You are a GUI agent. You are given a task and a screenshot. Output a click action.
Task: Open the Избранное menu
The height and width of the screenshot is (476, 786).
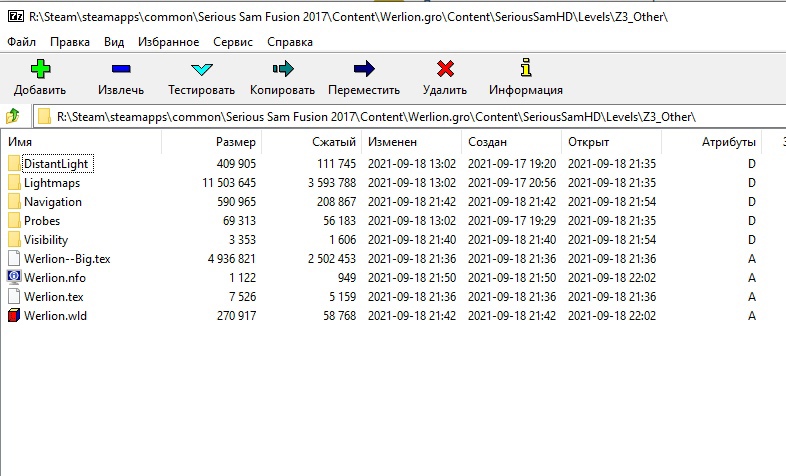tap(168, 42)
